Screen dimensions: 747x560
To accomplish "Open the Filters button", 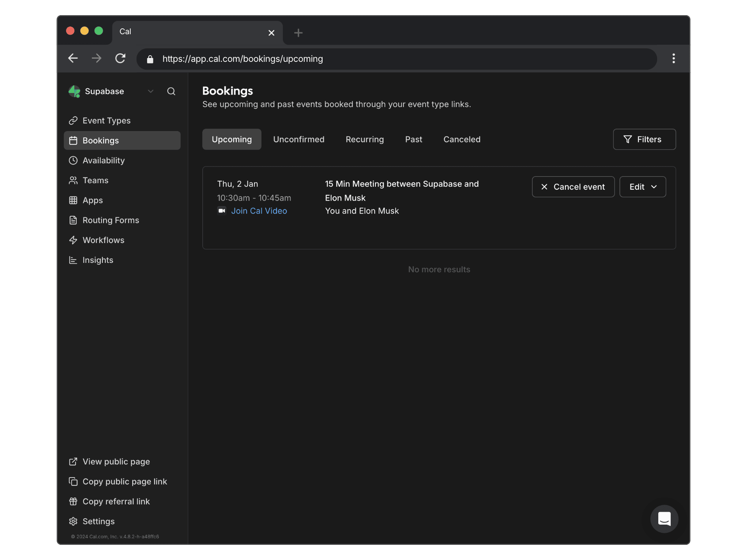I will tap(645, 139).
